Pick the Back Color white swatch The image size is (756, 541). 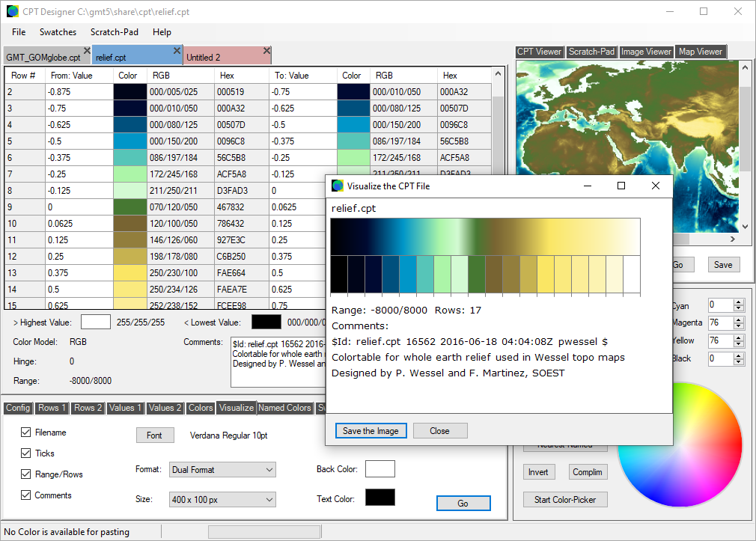pos(380,468)
